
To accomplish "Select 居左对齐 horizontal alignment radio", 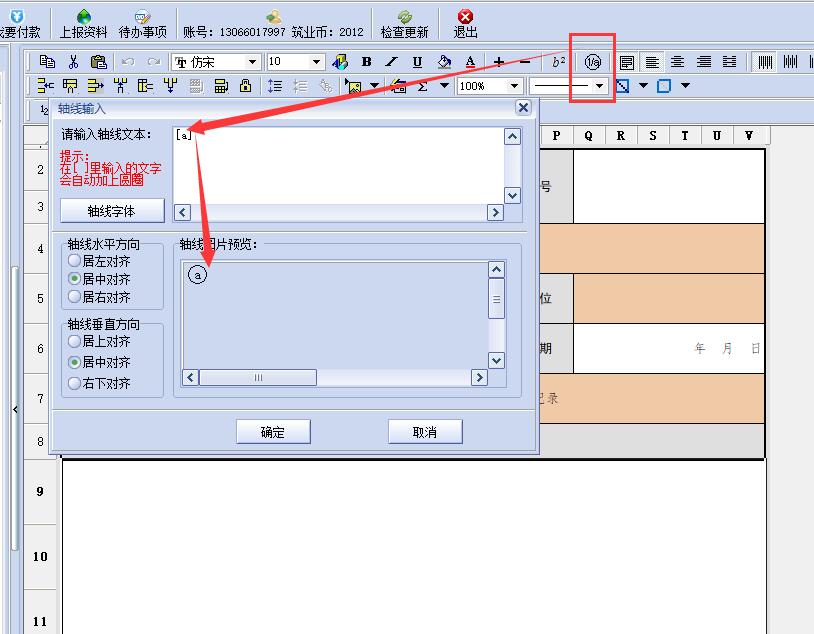I will point(75,261).
